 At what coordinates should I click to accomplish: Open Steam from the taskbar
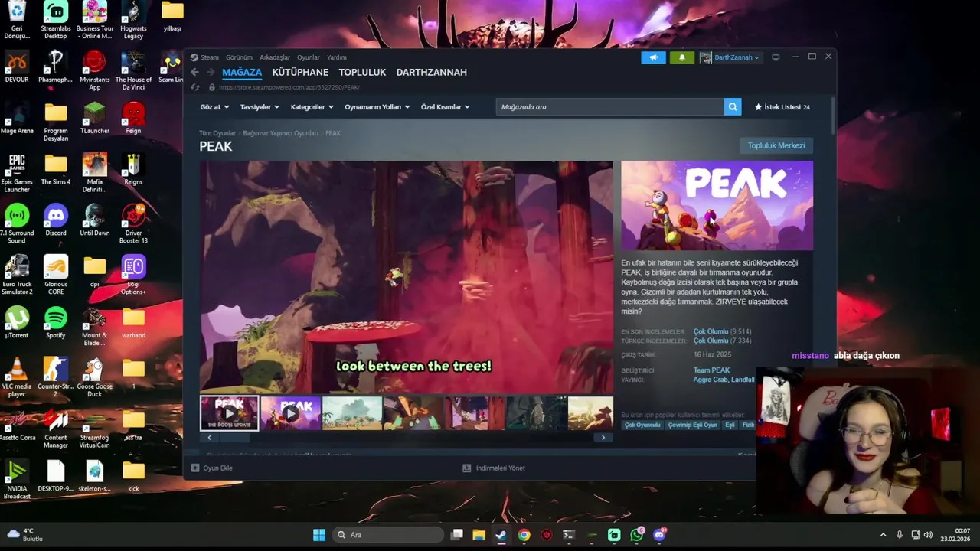click(501, 535)
